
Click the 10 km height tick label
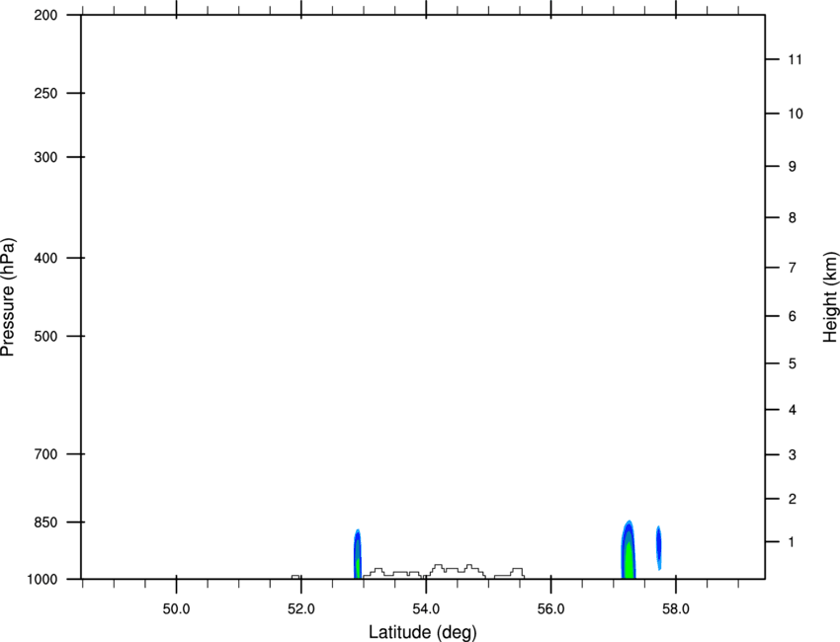click(x=796, y=114)
